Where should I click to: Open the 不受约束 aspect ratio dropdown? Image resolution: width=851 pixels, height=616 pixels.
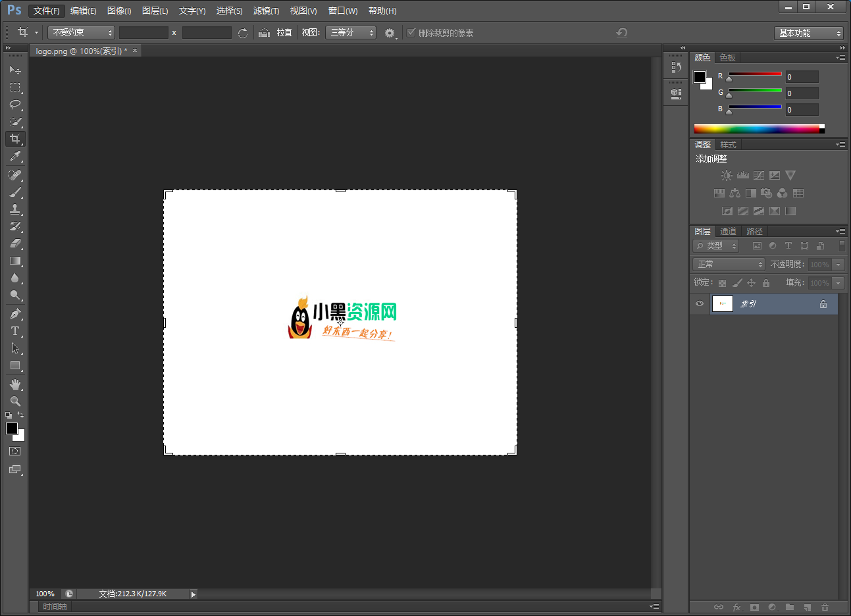[x=82, y=33]
